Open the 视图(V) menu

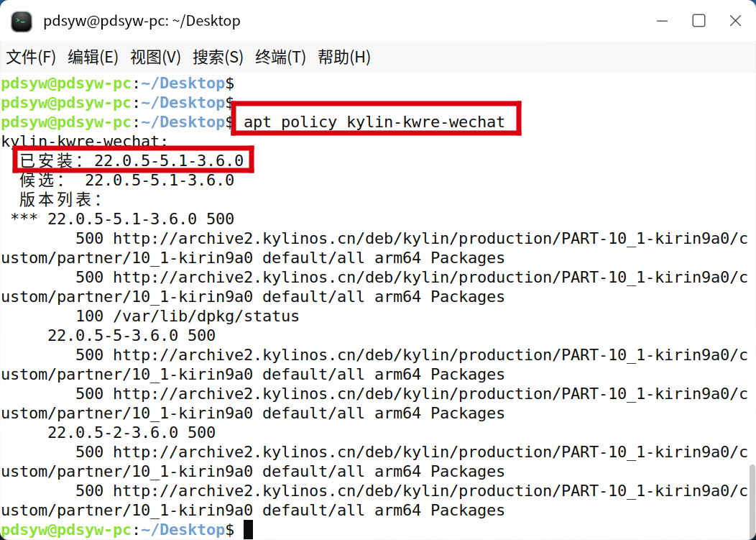coord(155,58)
